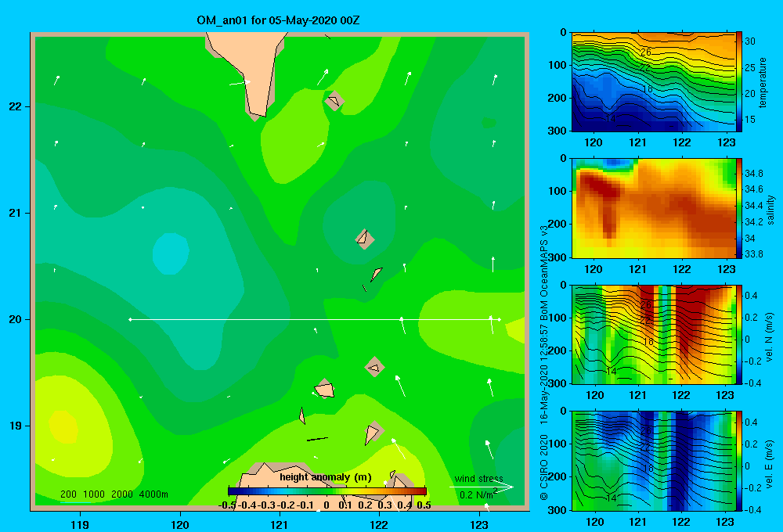The width and height of the screenshot is (783, 532).
Task: Click the longitude 119 label on main map
Action: [x=80, y=524]
